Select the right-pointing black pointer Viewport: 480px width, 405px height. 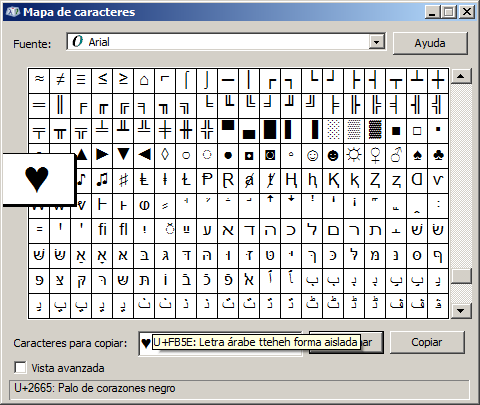coord(102,155)
